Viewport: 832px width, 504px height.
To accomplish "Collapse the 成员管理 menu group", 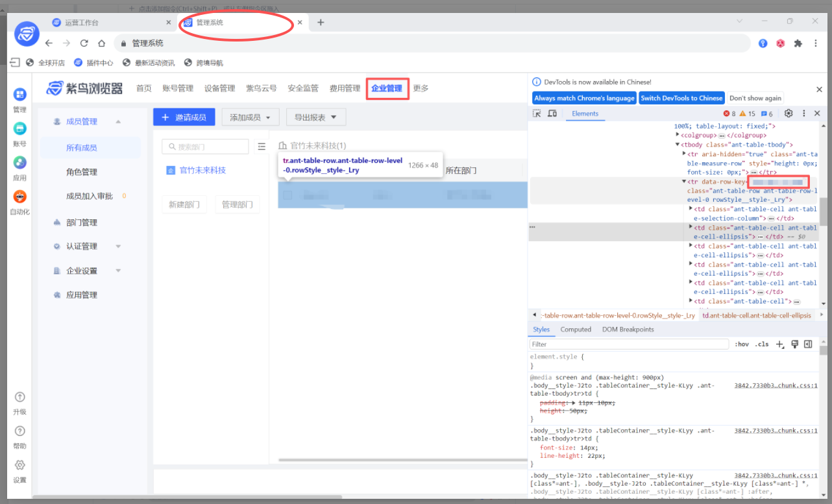I will click(118, 122).
